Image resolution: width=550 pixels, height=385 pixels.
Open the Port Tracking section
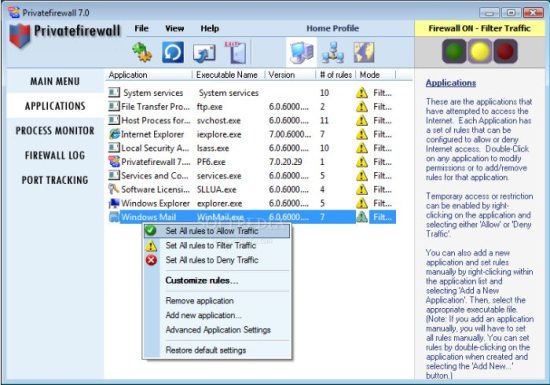55,180
